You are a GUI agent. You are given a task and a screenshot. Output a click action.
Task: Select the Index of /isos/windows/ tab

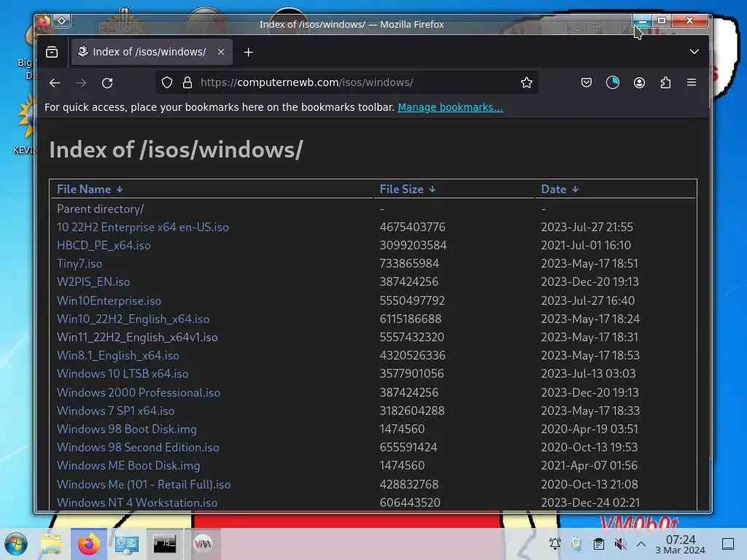(x=152, y=52)
